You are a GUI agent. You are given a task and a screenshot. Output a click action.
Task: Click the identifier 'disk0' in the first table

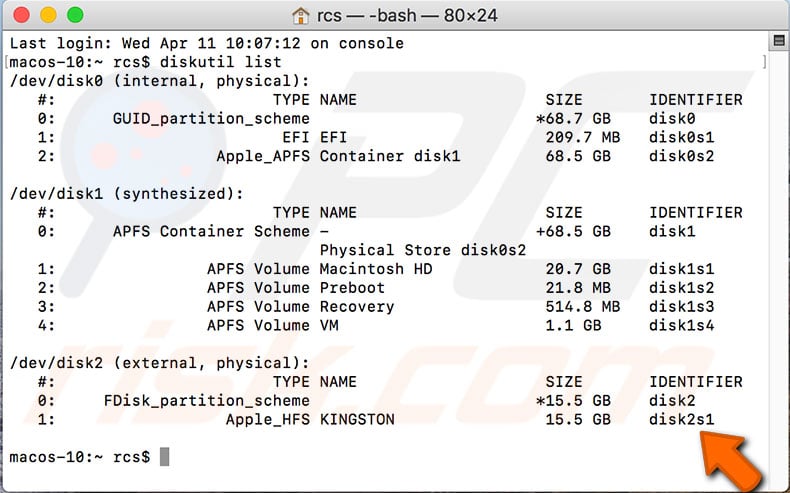point(672,119)
